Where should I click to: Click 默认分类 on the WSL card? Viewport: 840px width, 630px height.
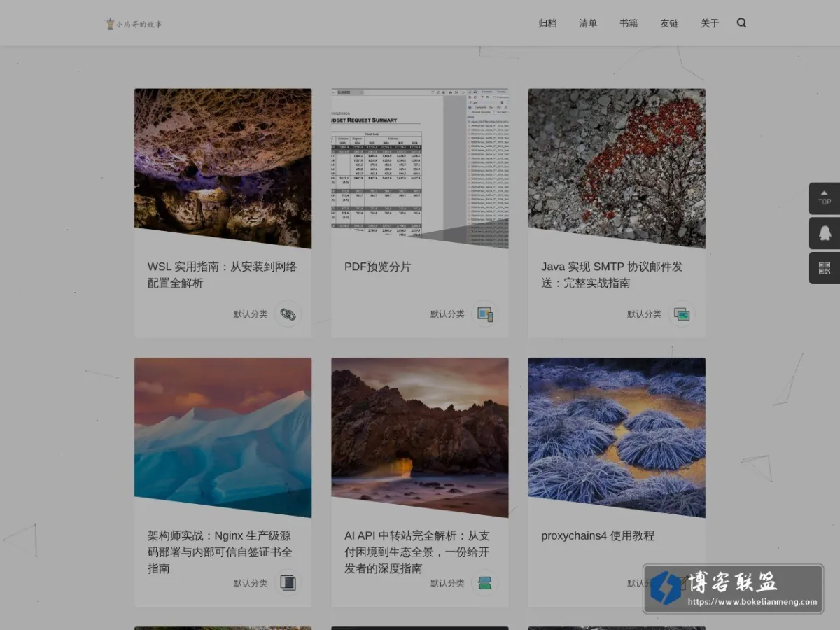pos(251,314)
